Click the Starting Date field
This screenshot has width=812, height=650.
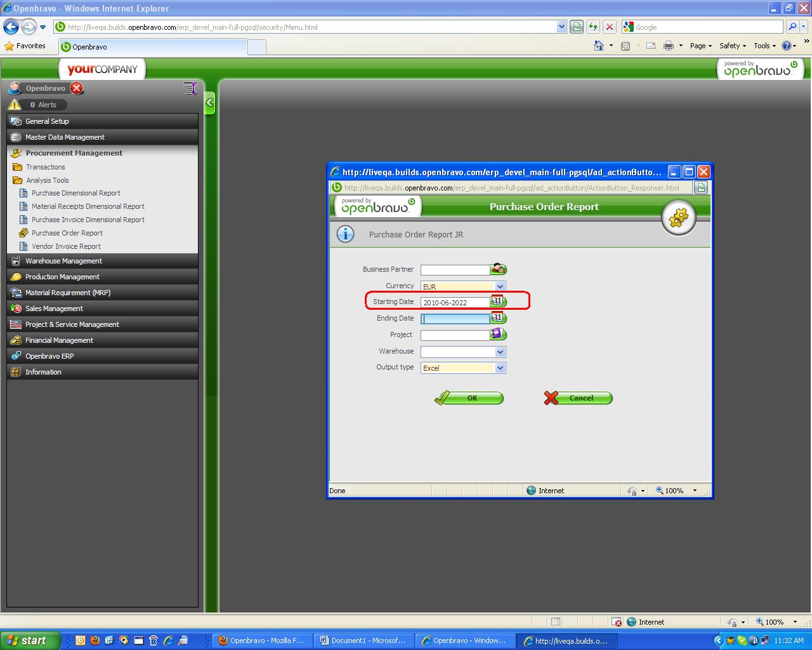(x=455, y=302)
